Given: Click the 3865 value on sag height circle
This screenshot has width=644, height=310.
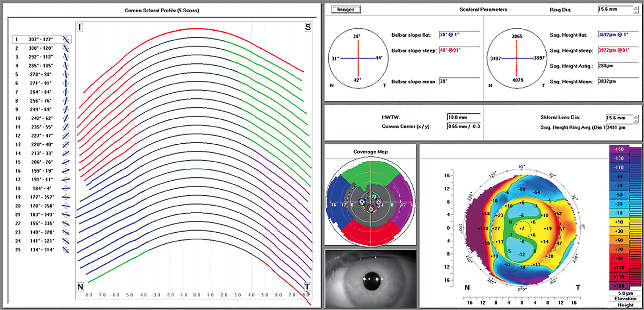Looking at the screenshot, I should 517,37.
